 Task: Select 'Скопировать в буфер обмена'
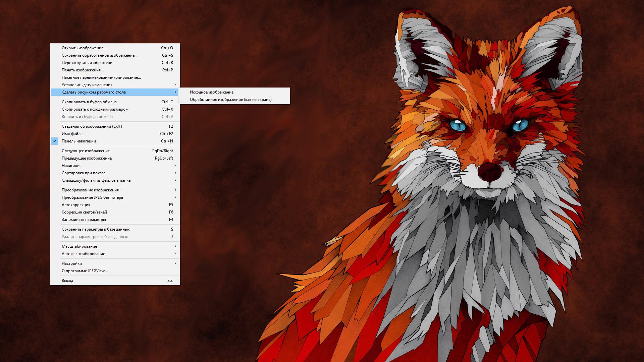tap(115, 102)
